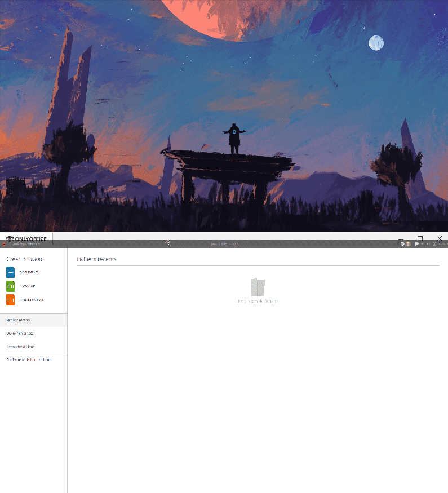Open Chiffrement de bout en bout
This screenshot has width=448, height=493.
click(33, 359)
